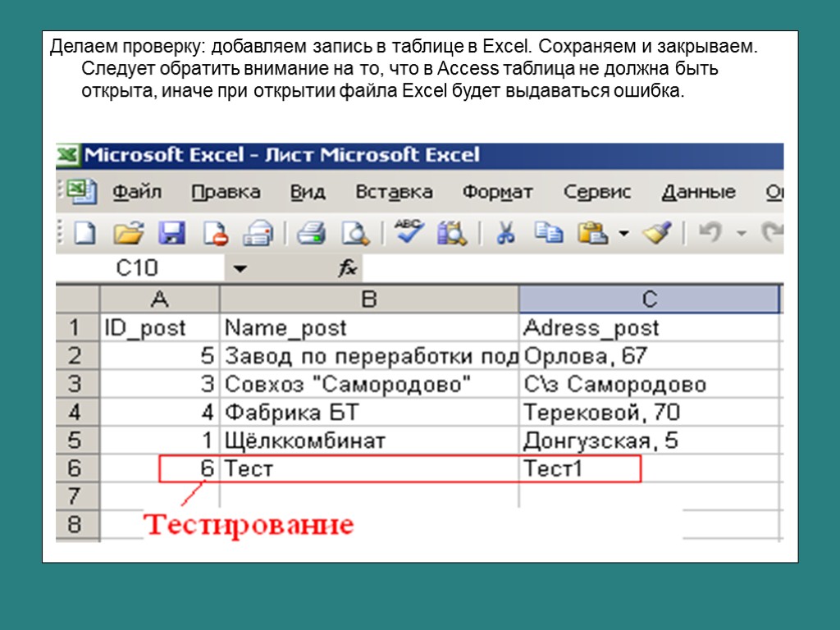
Task: Select cell 'Терековой, 70'
Action: (650, 412)
